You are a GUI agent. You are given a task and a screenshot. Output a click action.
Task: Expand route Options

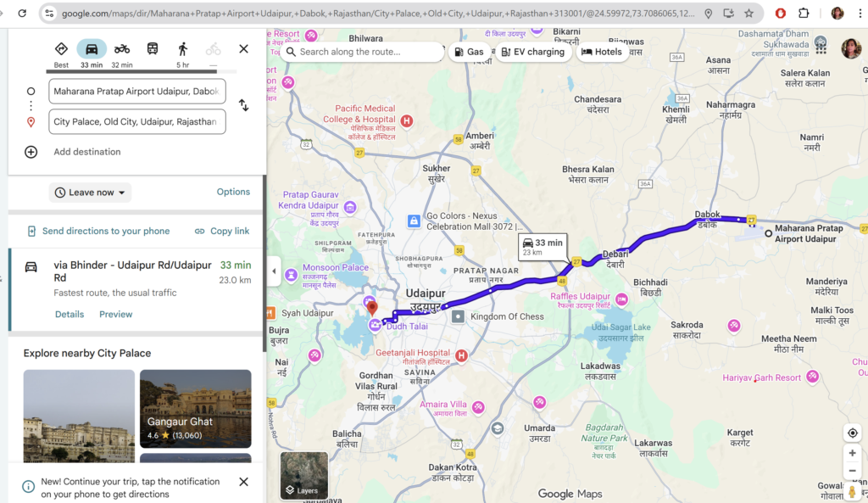pos(233,192)
